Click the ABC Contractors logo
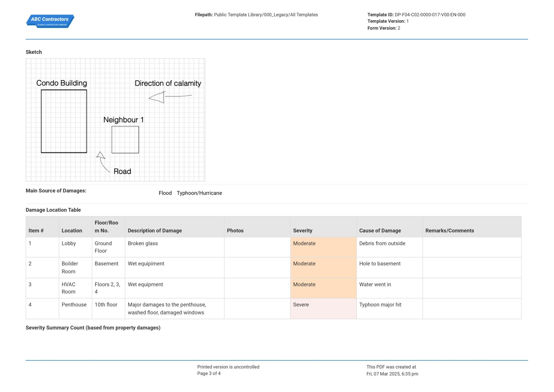 50,21
